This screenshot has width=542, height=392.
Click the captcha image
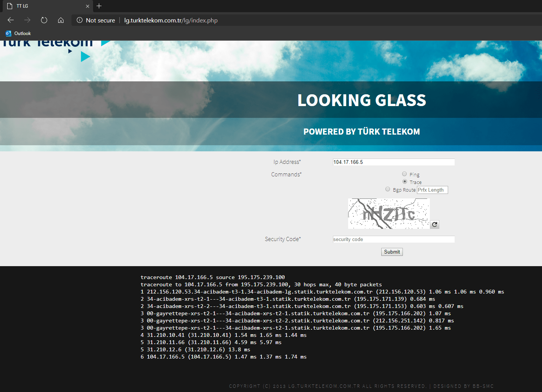(389, 213)
